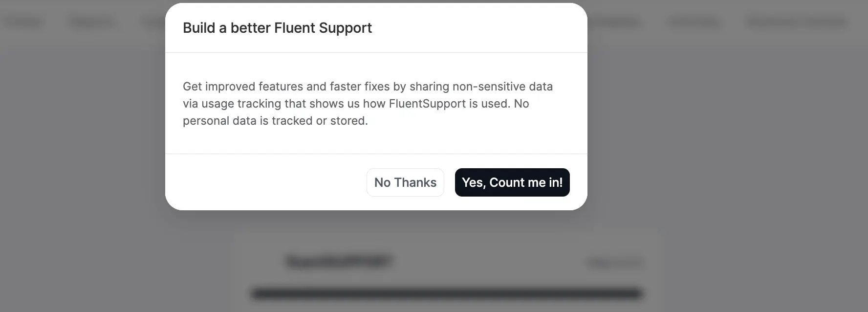Viewport: 868px width, 312px height.
Task: Click the rightmost blurred top-bar item
Action: 797,22
